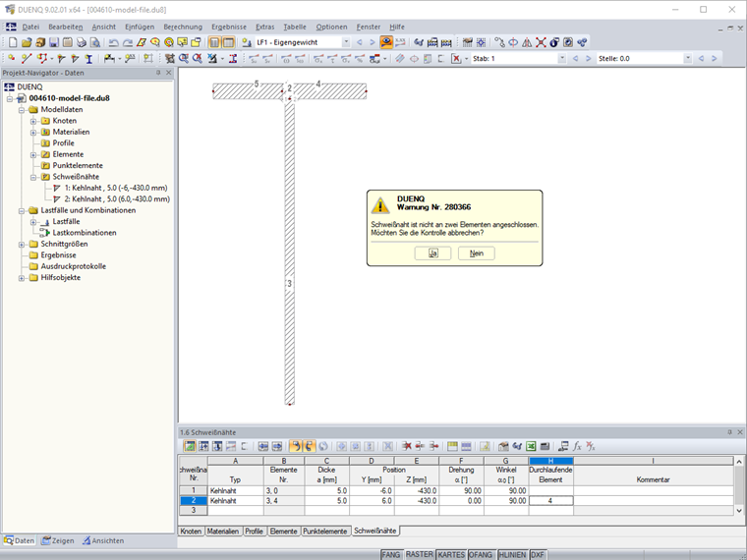Collapse the Modelldaten tree node
This screenshot has height=560, width=747.
22,109
